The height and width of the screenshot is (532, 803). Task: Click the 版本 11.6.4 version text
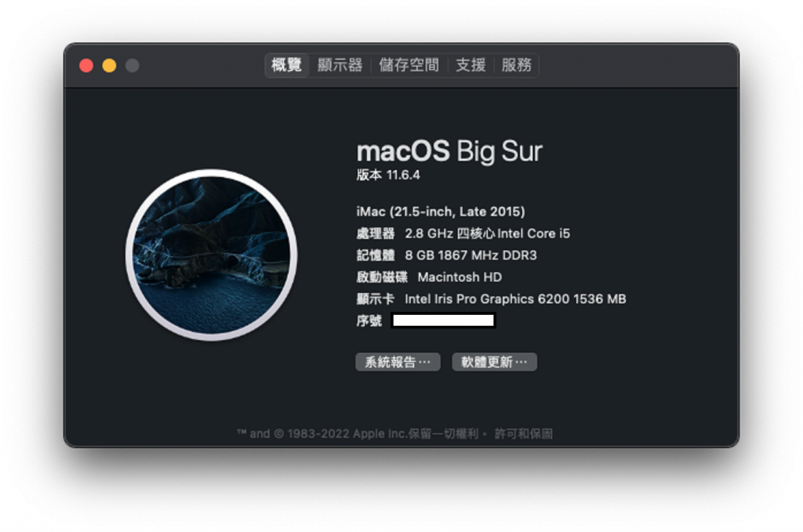tap(388, 175)
